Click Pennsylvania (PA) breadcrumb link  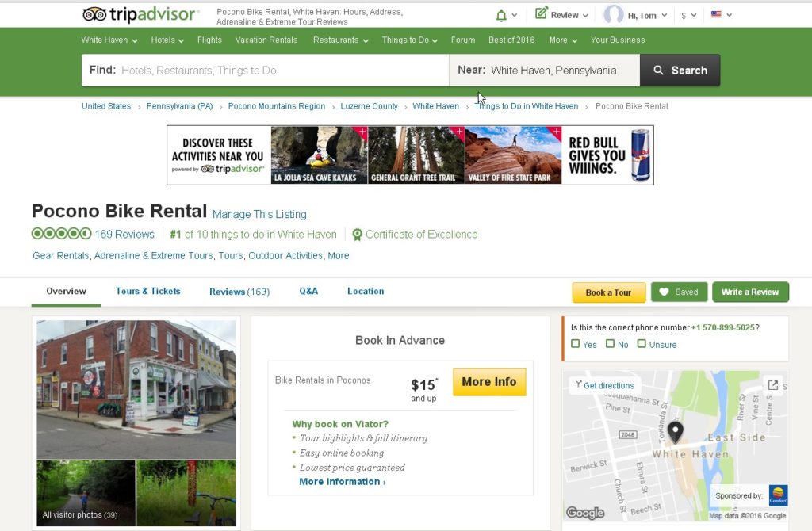pos(180,106)
